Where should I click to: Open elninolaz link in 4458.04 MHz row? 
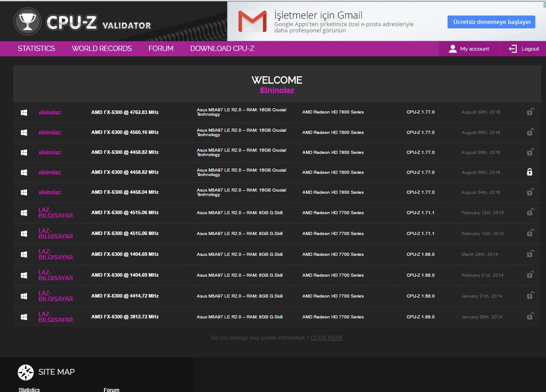pyautogui.click(x=50, y=192)
